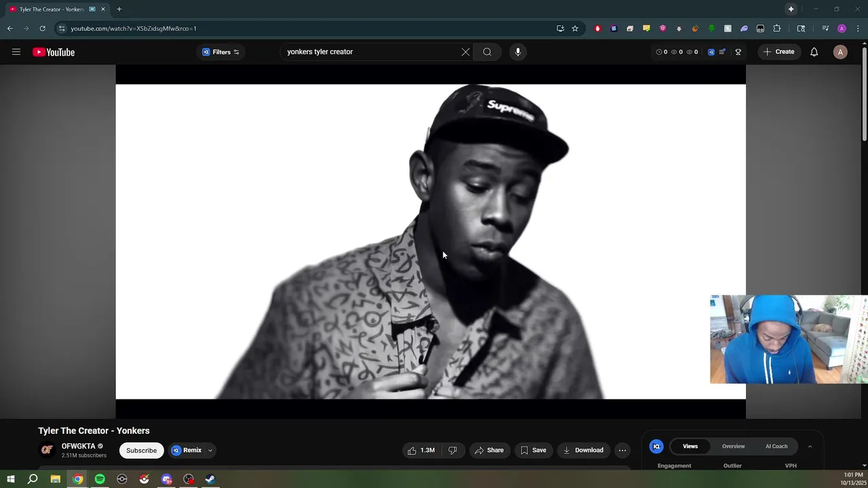Collapse the vidIQ panel with chevron

(x=810, y=447)
